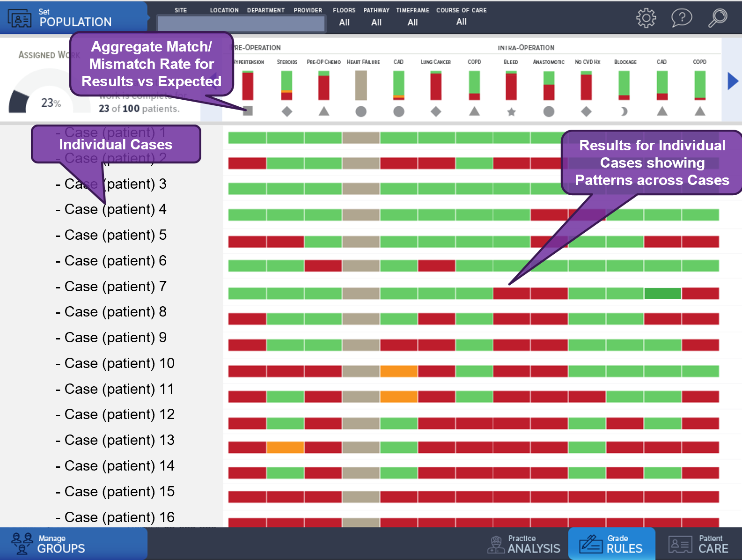Click the '23 of 100 patients' text
Viewport: 742px width, 560px height.
pos(139,109)
